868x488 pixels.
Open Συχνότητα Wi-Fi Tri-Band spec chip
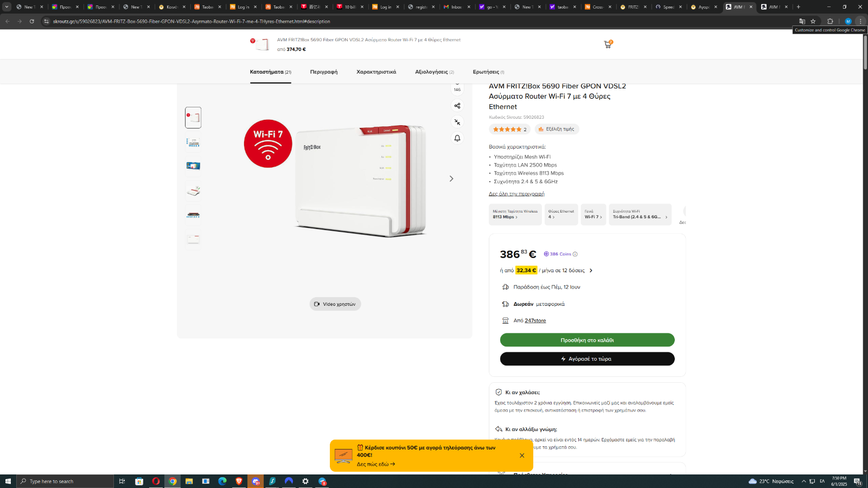click(640, 214)
